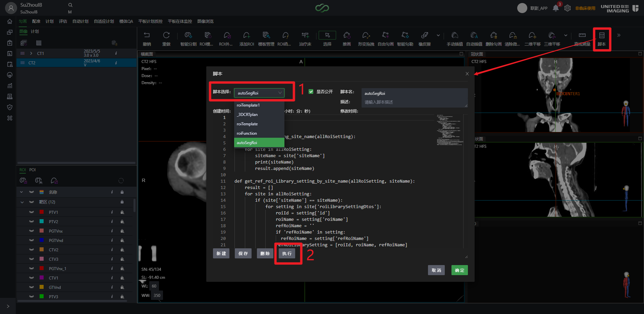Screen dimensions: 644x314
Task: Toggle visibility of PTV1 ROI
Action: pos(32,212)
